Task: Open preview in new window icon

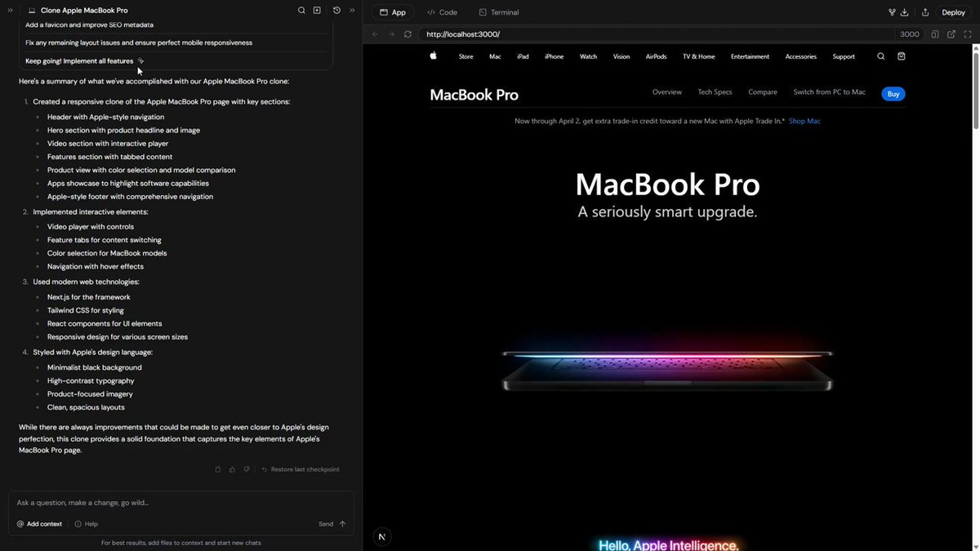Action: point(951,34)
